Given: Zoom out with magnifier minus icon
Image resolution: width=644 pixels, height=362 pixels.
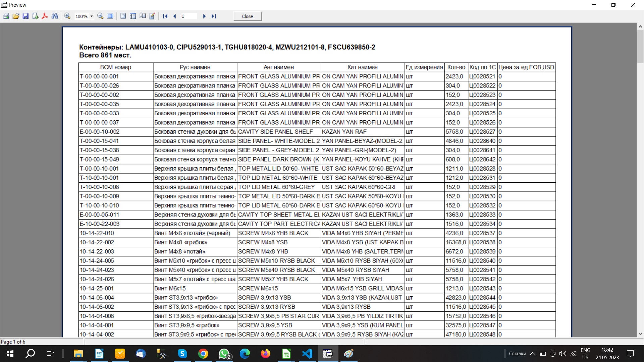Looking at the screenshot, I should coord(100,16).
